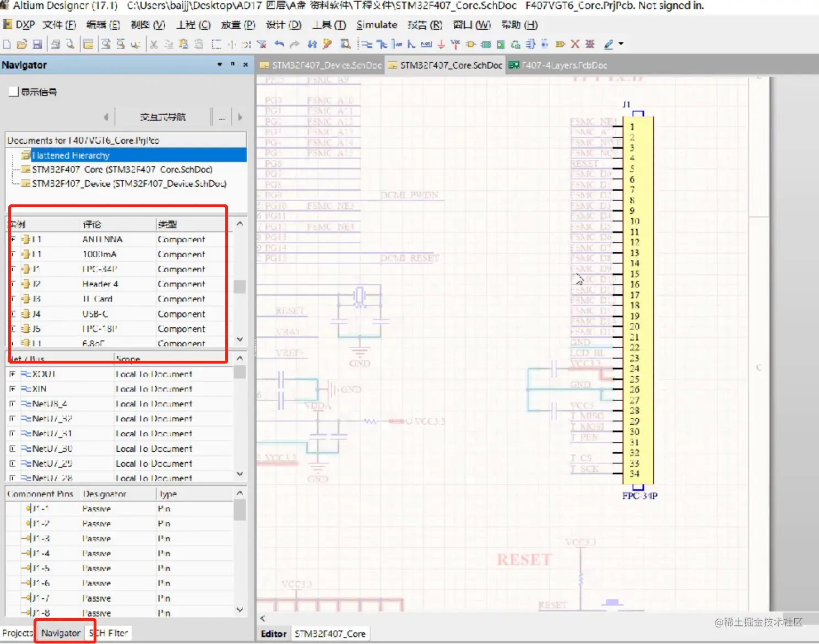Open the pen tool dropdown arrow
This screenshot has height=644, width=819.
pos(621,44)
